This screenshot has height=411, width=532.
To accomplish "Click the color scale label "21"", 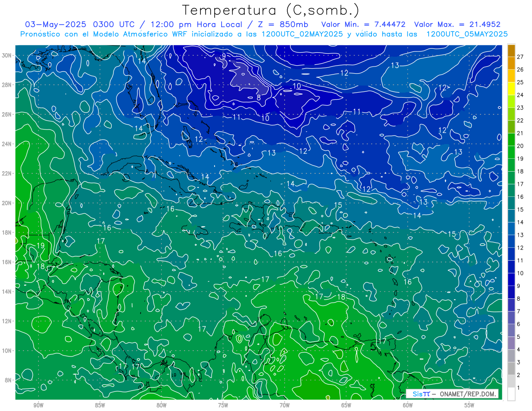I will point(520,133).
